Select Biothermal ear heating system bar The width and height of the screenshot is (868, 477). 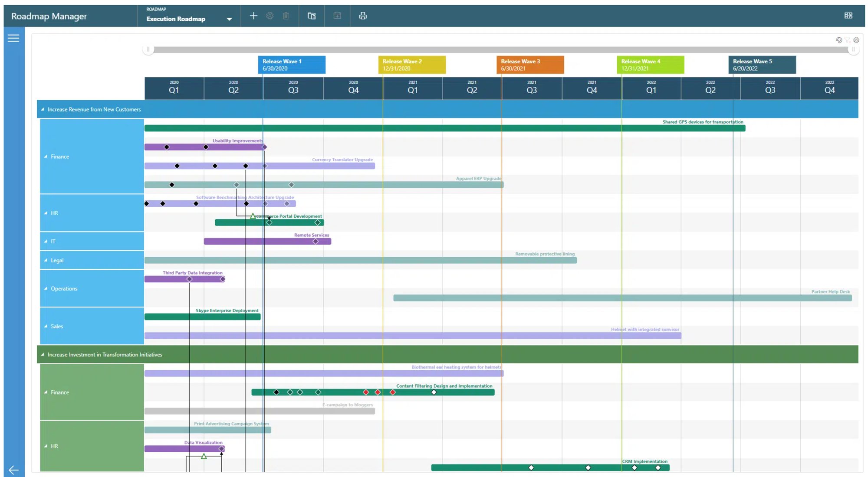pos(324,373)
